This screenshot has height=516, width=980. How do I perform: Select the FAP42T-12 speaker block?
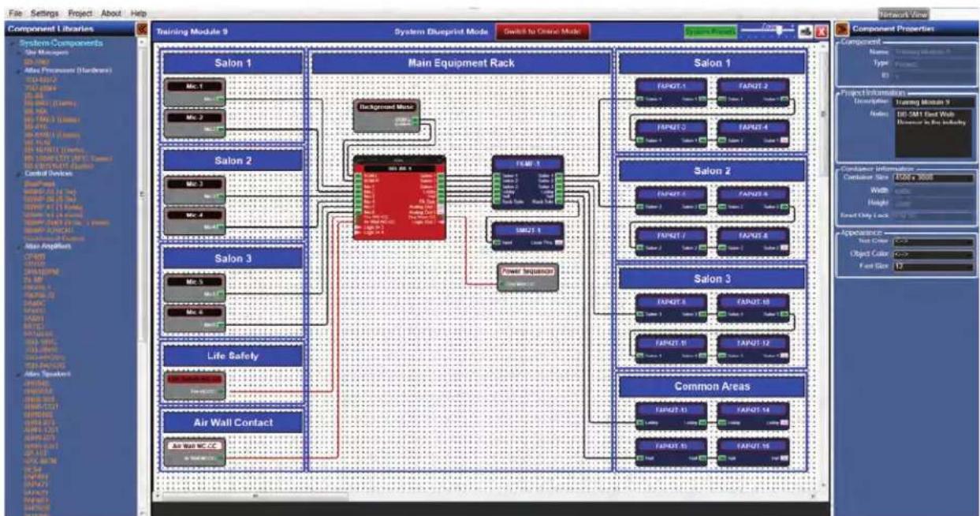click(754, 350)
